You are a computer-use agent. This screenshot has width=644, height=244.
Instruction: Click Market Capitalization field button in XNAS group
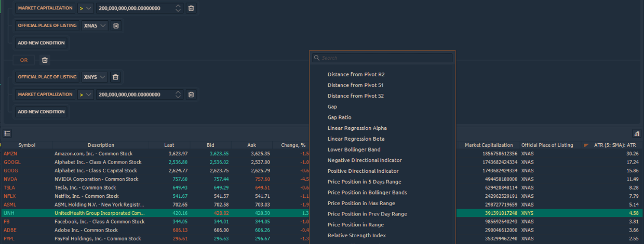pyautogui.click(x=45, y=8)
